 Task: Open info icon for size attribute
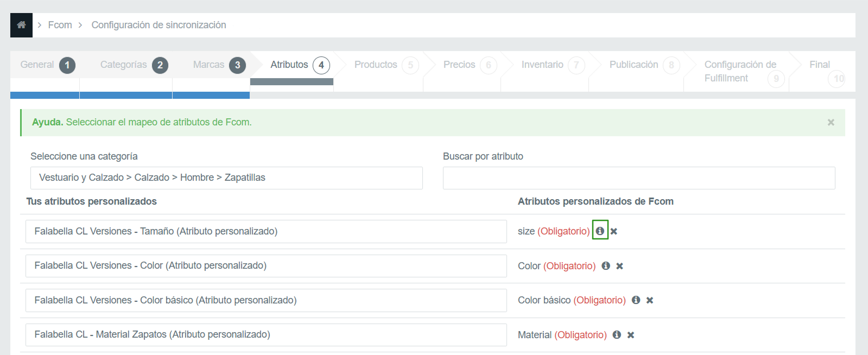tap(600, 231)
